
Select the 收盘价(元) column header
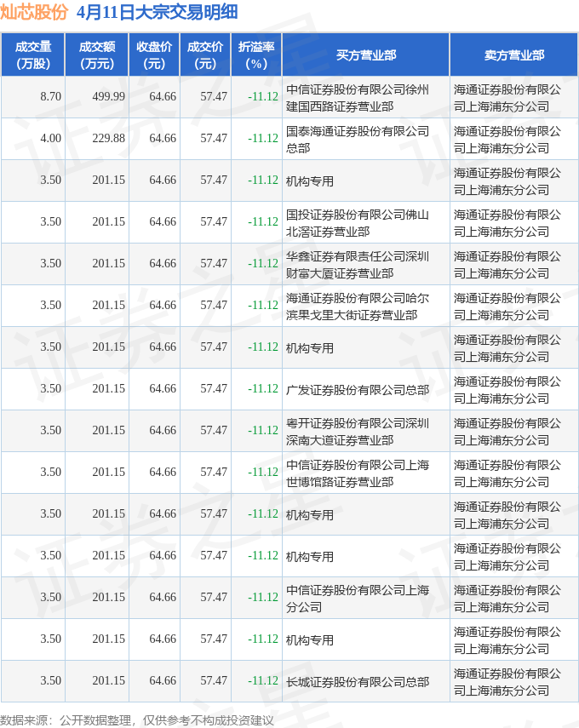pos(154,54)
